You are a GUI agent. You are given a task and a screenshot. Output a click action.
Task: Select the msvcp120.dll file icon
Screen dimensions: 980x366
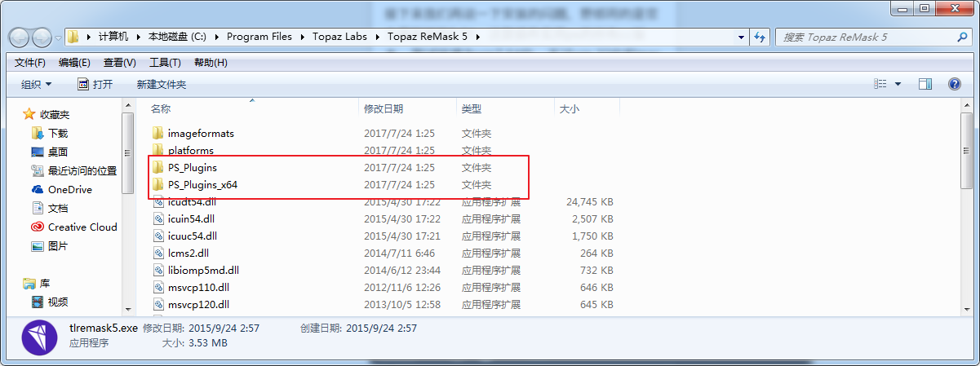click(x=158, y=304)
